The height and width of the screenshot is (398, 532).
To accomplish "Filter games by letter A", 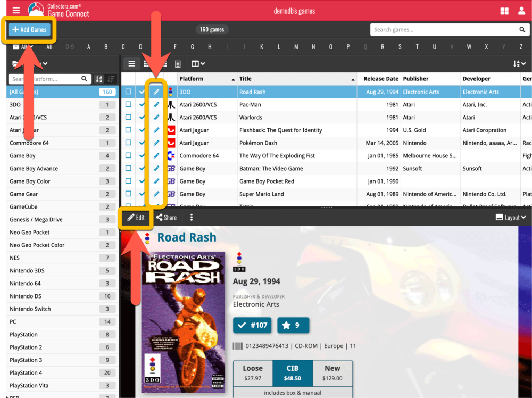I will 88,47.
